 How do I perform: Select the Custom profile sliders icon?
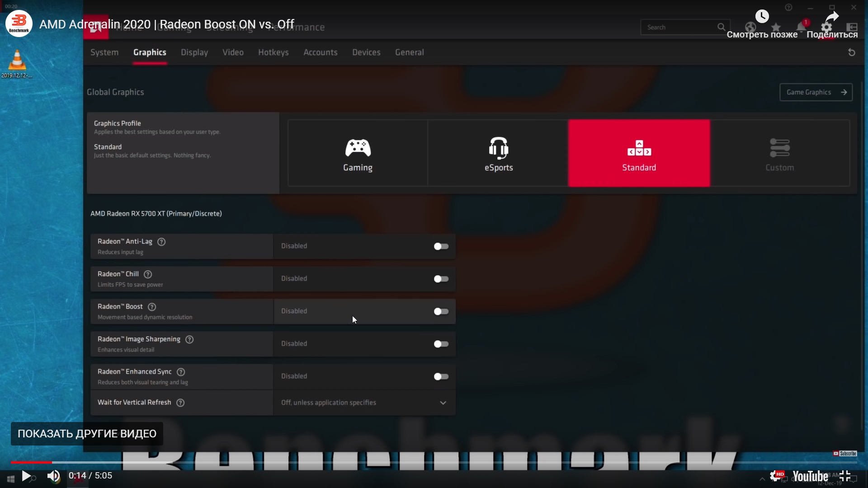click(x=779, y=148)
